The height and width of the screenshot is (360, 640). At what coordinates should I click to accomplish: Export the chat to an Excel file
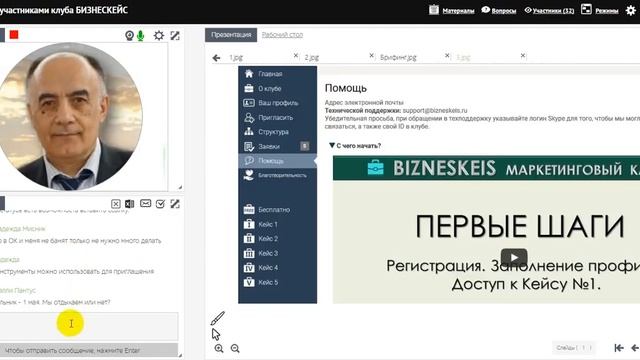point(129,204)
